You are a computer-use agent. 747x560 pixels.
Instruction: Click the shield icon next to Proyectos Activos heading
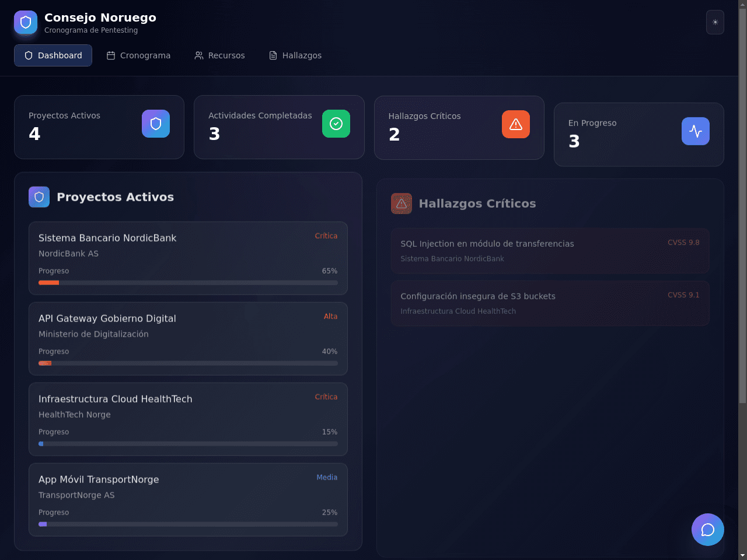39,197
